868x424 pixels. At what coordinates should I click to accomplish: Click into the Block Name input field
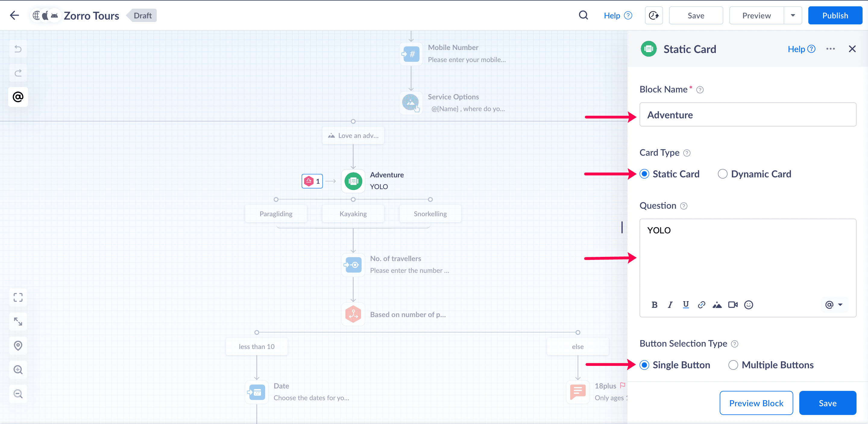(747, 115)
